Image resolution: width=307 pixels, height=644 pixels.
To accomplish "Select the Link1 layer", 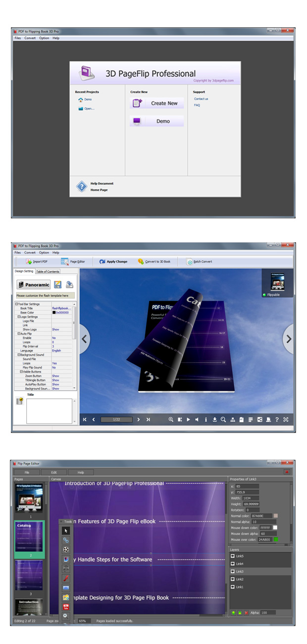I will pos(261,587).
